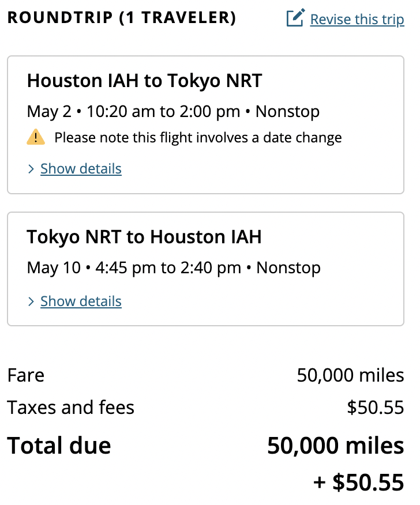Viewport: 420px width, 505px height.
Task: Click the May 10 4:45 pm departure line
Action: 174,268
